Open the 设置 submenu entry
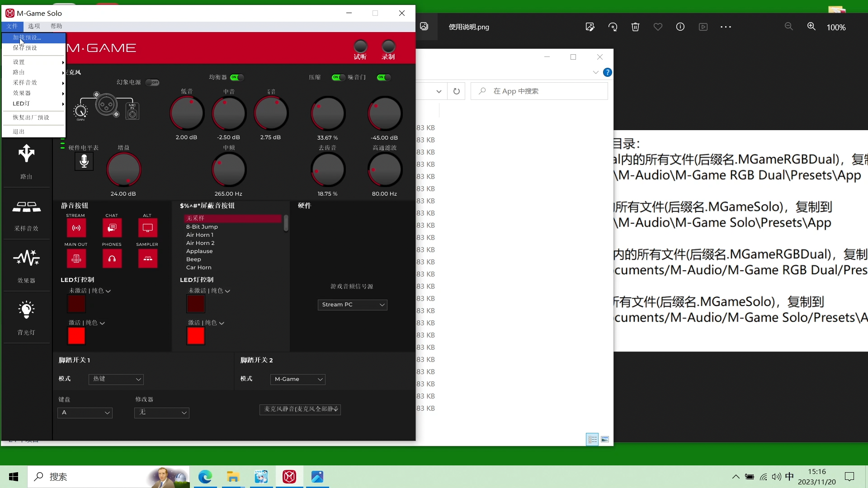Image resolution: width=868 pixels, height=488 pixels. point(34,62)
